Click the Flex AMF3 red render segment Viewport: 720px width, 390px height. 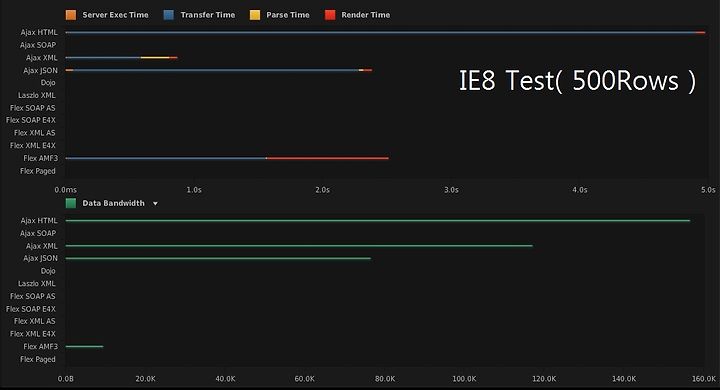point(327,158)
